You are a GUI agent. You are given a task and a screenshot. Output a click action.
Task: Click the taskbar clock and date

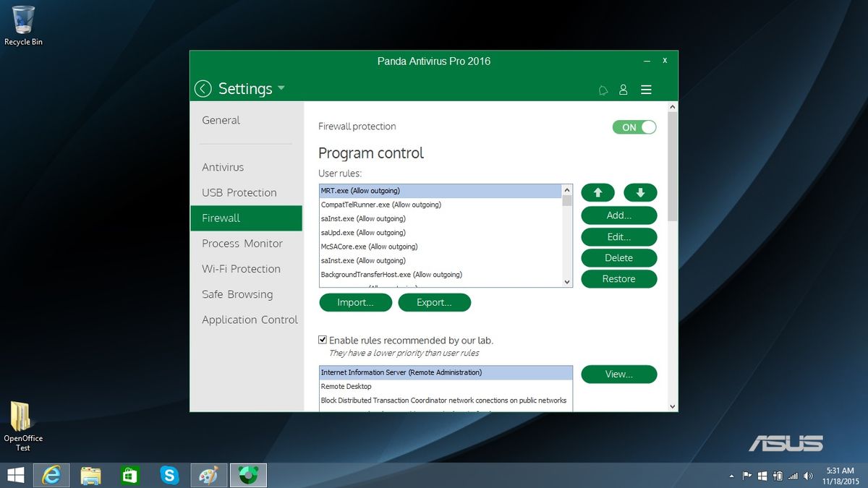[x=840, y=476]
